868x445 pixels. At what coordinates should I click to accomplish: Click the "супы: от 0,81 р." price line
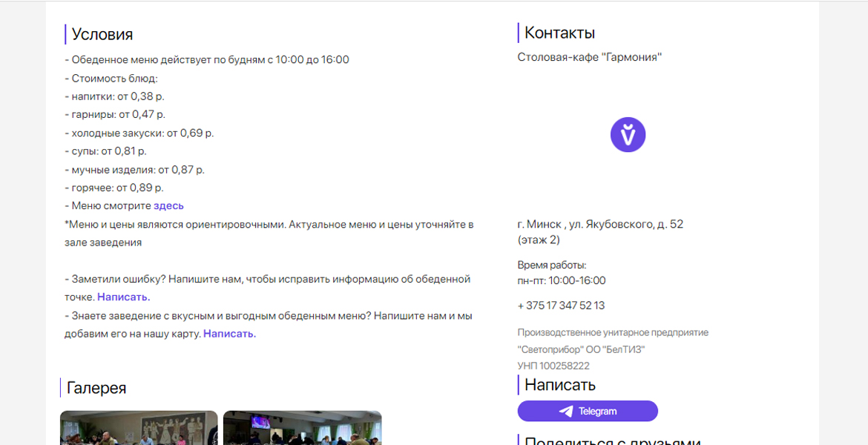[106, 151]
